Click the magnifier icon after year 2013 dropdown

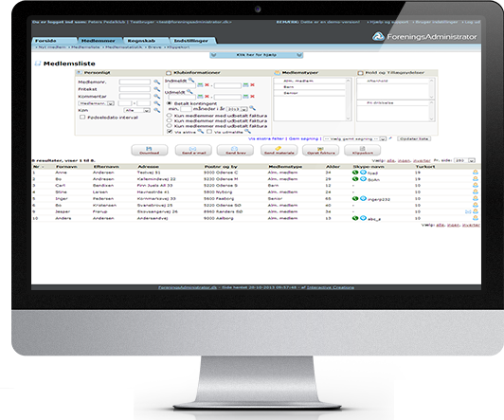pos(252,108)
